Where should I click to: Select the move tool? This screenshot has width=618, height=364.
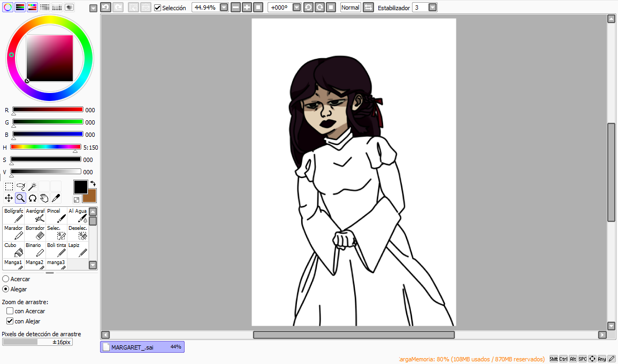pos(9,198)
